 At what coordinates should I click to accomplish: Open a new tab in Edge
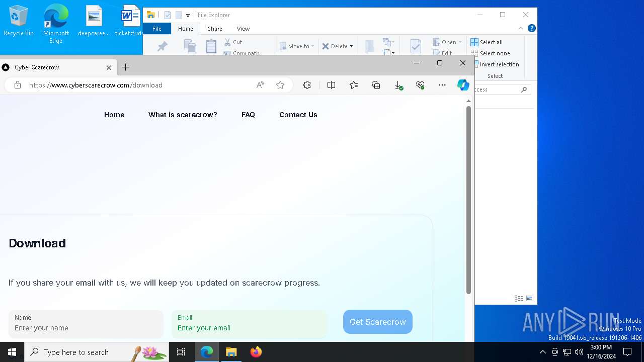[x=126, y=67]
